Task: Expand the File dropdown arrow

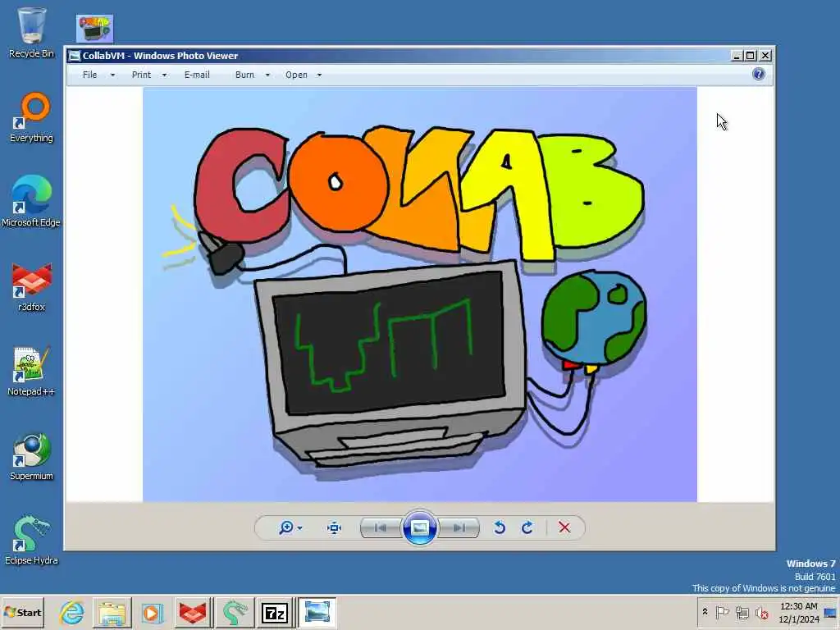Action: (112, 75)
